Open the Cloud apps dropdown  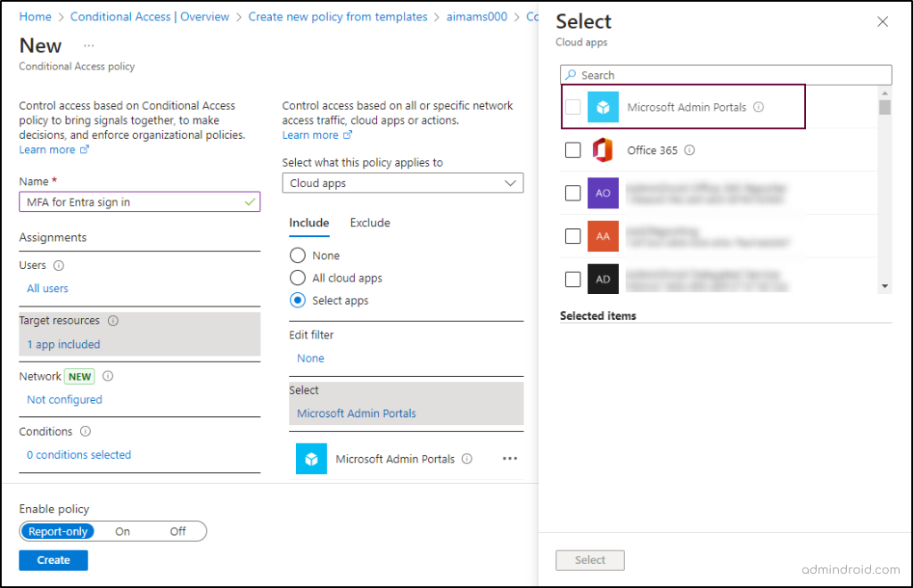click(403, 183)
